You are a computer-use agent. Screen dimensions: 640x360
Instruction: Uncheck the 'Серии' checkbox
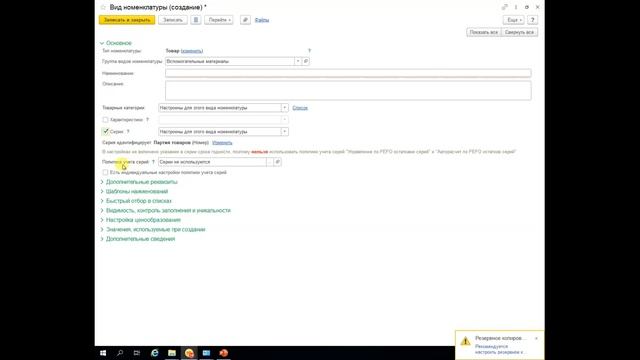click(105, 131)
